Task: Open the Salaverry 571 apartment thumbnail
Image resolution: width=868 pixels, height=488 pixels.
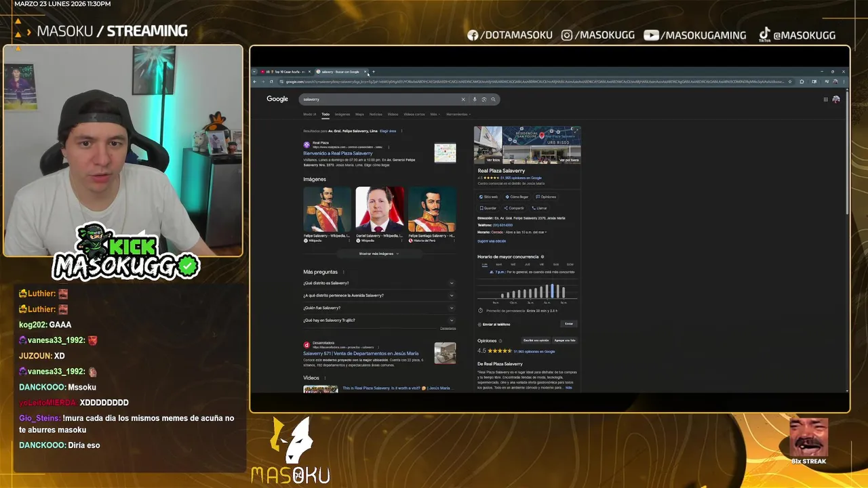Action: [x=446, y=353]
